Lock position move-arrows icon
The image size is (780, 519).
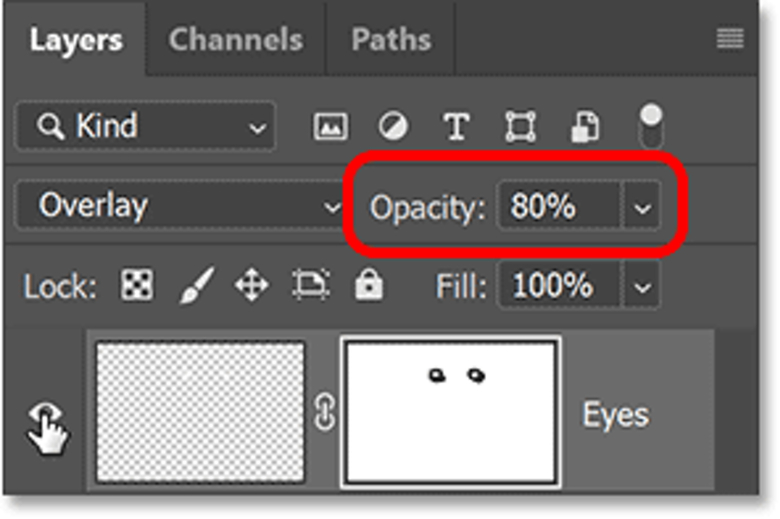(252, 285)
